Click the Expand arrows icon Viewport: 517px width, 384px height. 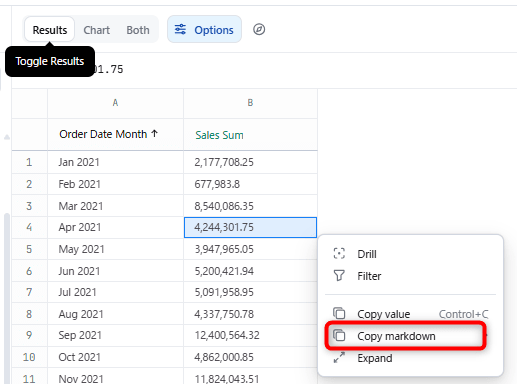click(x=339, y=358)
